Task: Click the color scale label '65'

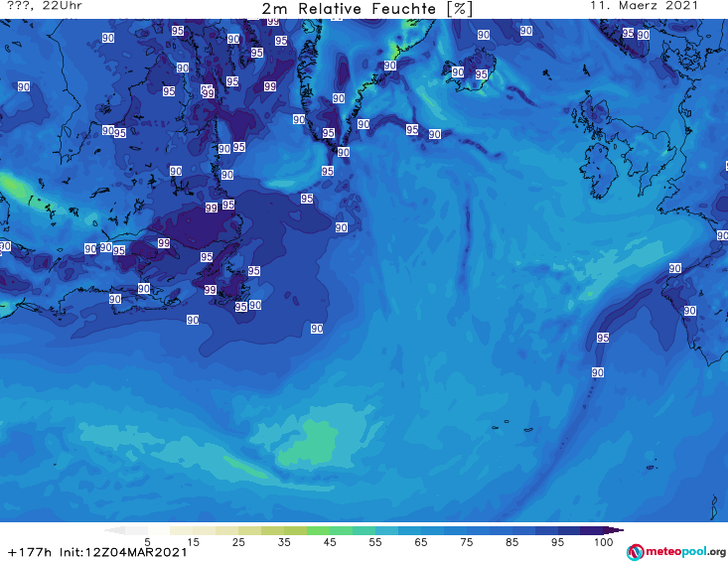Action: tap(421, 542)
